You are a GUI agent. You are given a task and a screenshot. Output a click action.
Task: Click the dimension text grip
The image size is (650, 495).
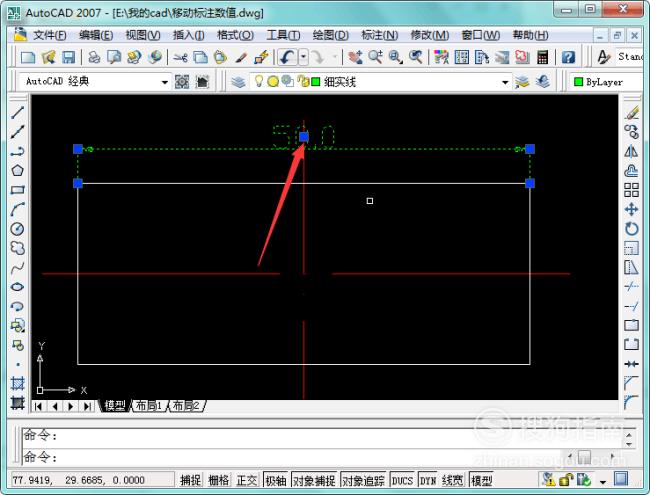pos(304,137)
